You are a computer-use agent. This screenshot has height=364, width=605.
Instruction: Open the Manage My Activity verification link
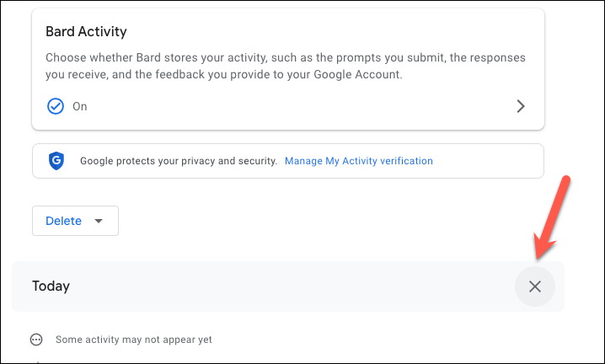tap(359, 160)
